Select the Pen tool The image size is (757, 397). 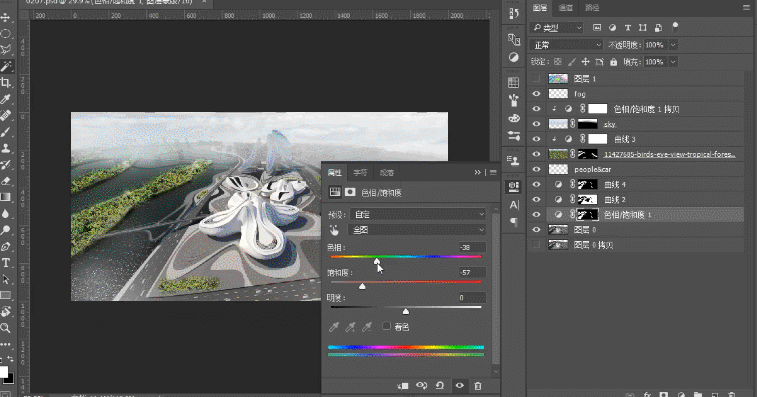coord(6,247)
